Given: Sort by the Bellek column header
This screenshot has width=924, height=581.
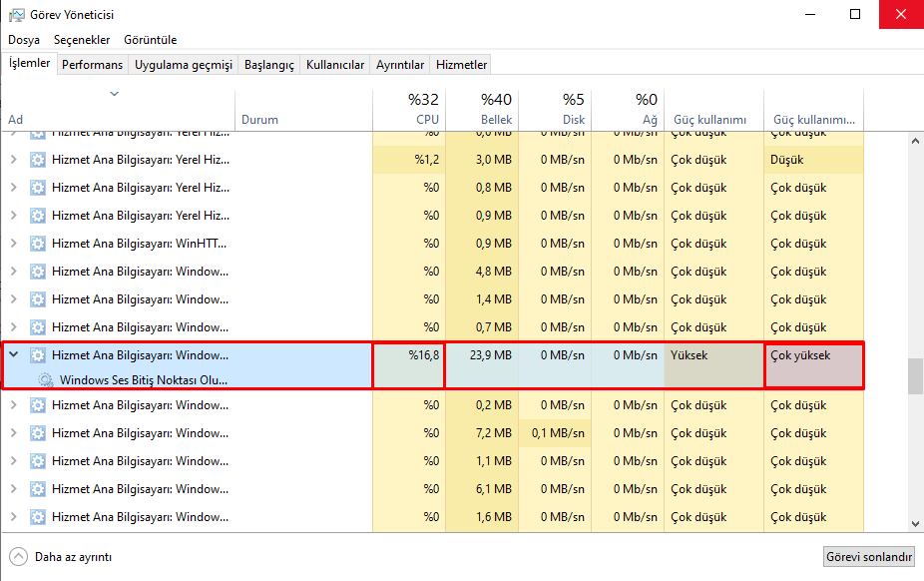Looking at the screenshot, I should pos(482,110).
